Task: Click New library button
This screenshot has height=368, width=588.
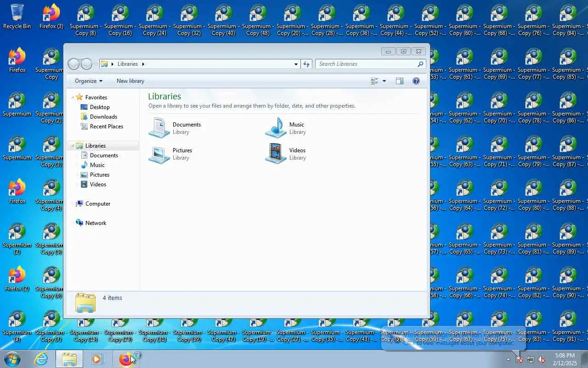Action: pos(130,81)
